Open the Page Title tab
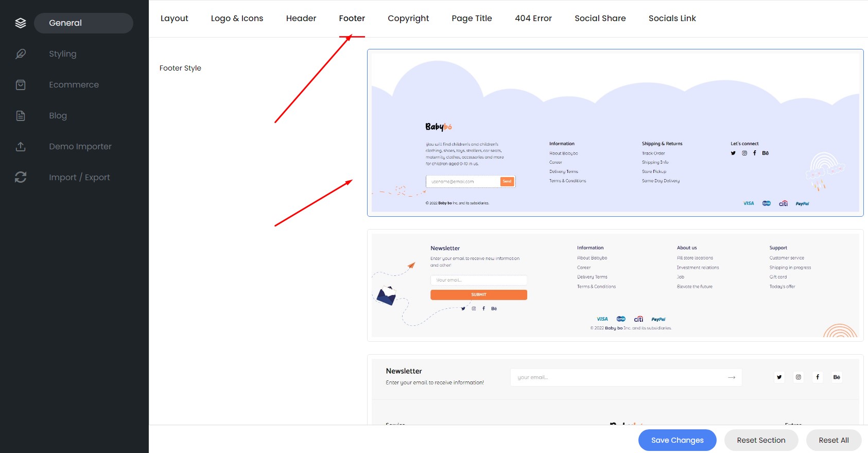Image resolution: width=868 pixels, height=453 pixels. click(x=472, y=19)
